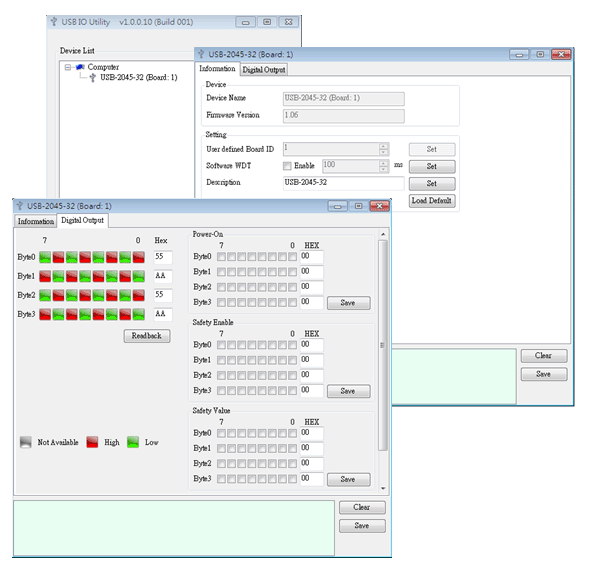
Task: Switch to the Information tab in front window
Action: (36, 221)
